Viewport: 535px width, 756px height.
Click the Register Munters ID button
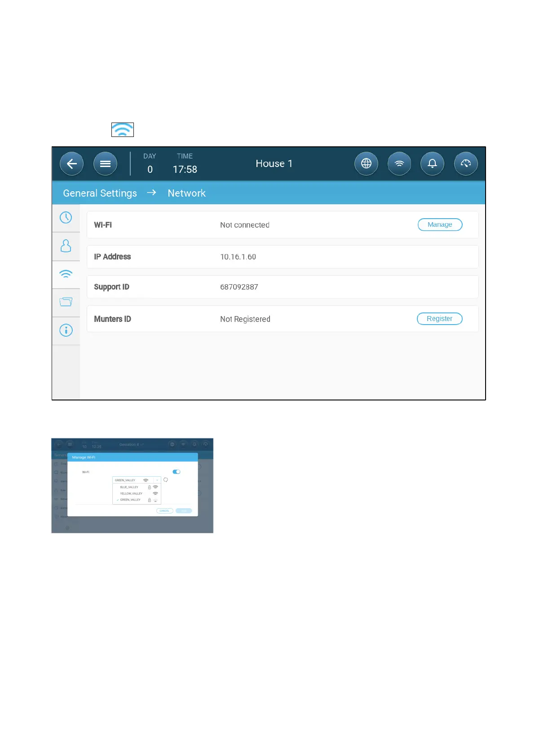(x=439, y=319)
